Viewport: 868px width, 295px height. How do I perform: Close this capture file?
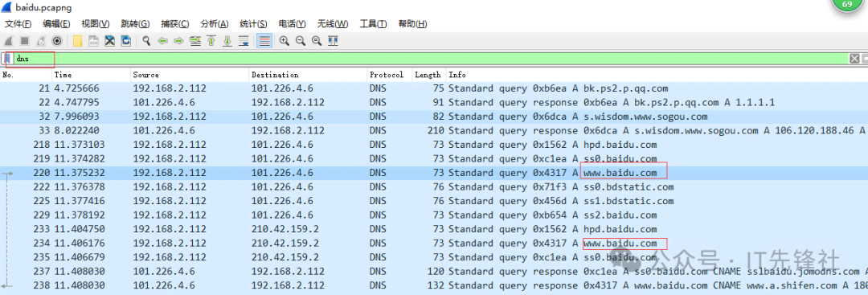[x=110, y=41]
